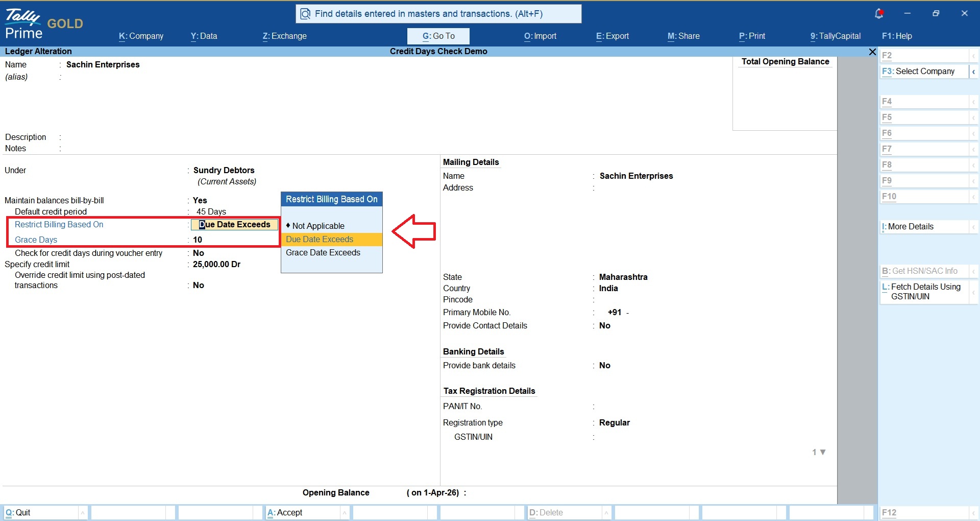
Task: Toggle Provide Contact Details No value
Action: (x=605, y=325)
